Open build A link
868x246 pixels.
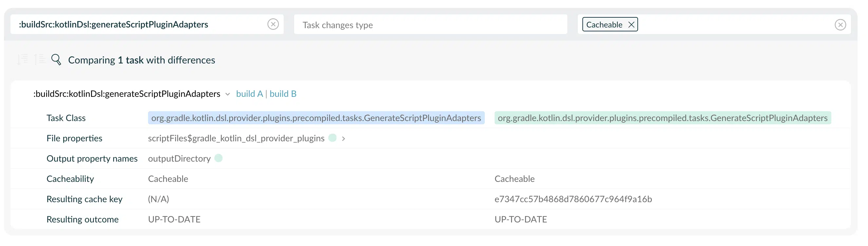249,94
